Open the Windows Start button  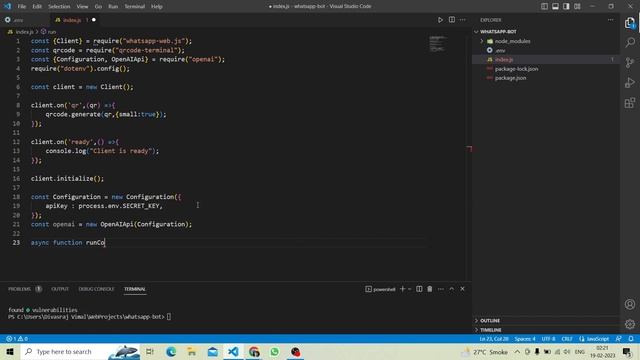(10, 351)
